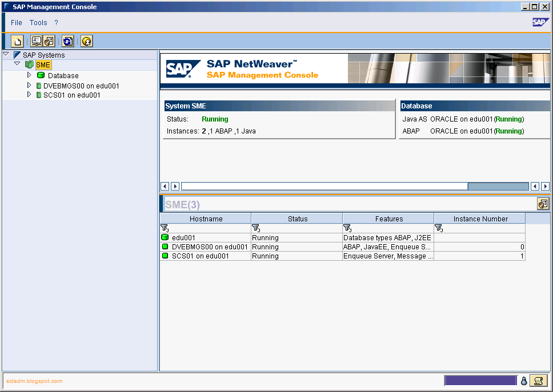Select SCS01 on edu001 in tree
The width and height of the screenshot is (553, 392).
click(x=71, y=95)
